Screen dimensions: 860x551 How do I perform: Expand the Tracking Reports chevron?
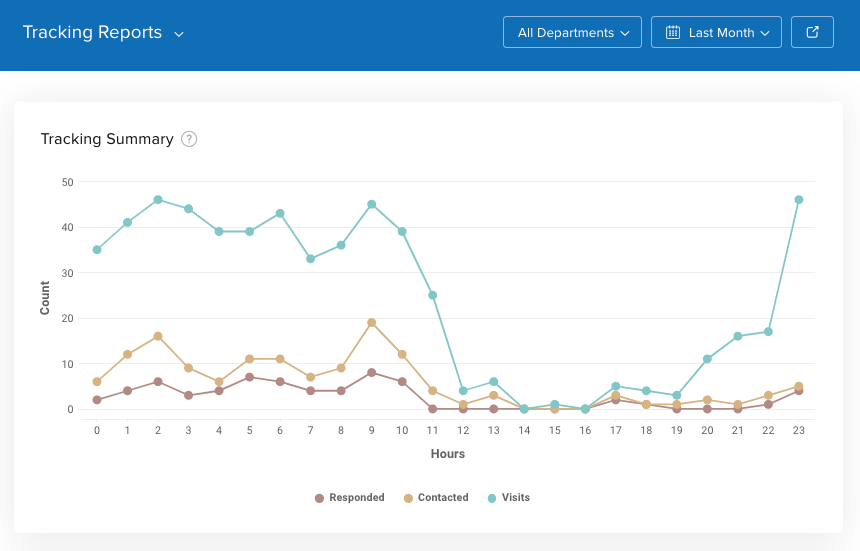click(x=179, y=34)
